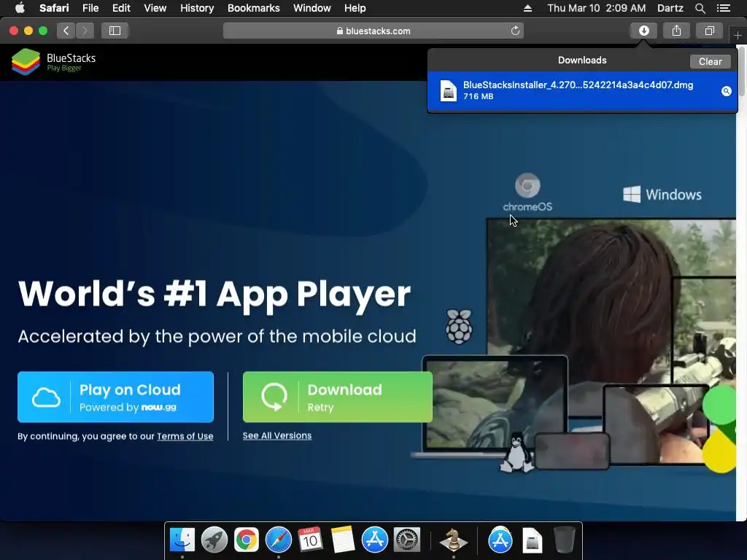The width and height of the screenshot is (747, 560).
Task: Open Notification Center list icon
Action: 723,8
